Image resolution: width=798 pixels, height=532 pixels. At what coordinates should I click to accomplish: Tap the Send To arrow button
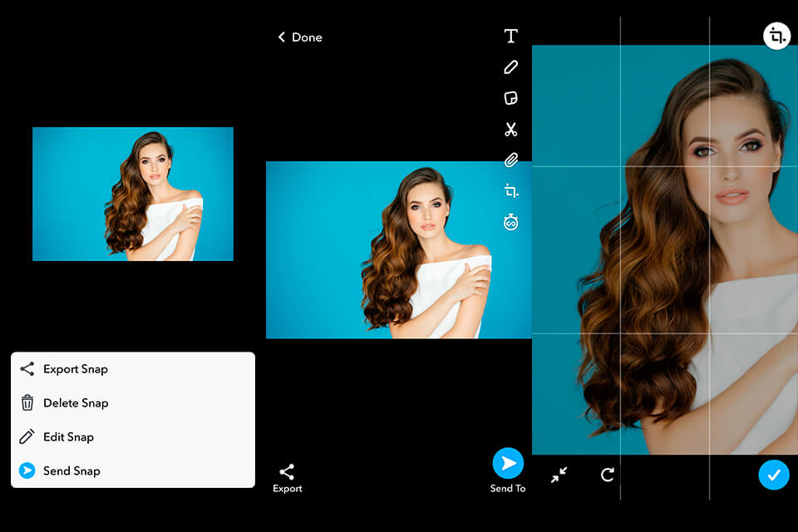pos(508,463)
